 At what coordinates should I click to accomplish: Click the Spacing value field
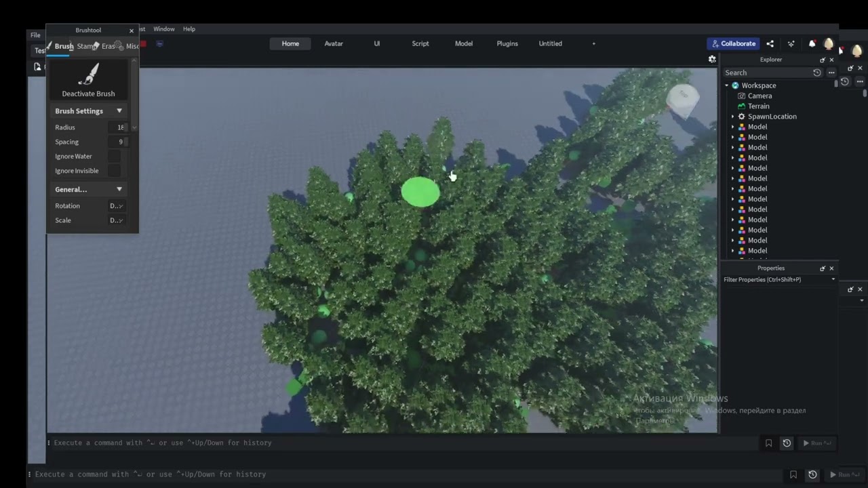pos(119,142)
